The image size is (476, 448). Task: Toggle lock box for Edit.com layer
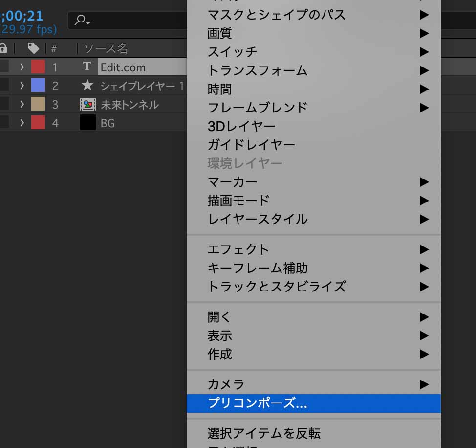pos(4,67)
